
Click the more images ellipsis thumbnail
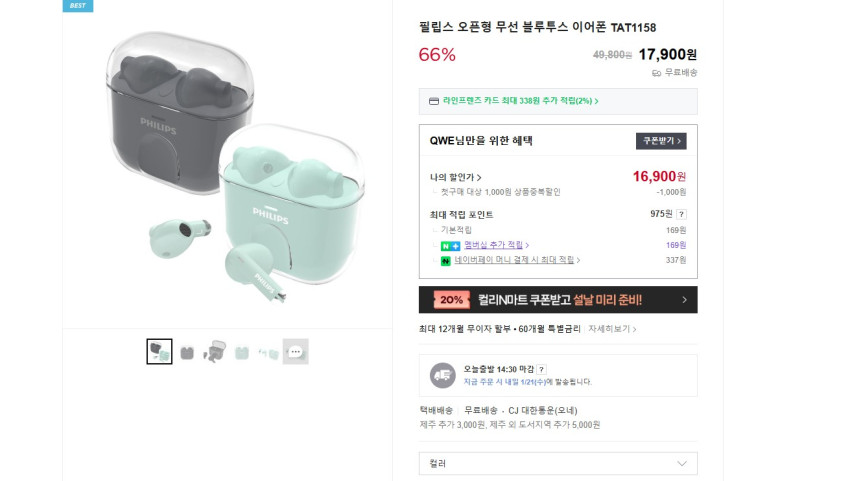pyautogui.click(x=295, y=351)
